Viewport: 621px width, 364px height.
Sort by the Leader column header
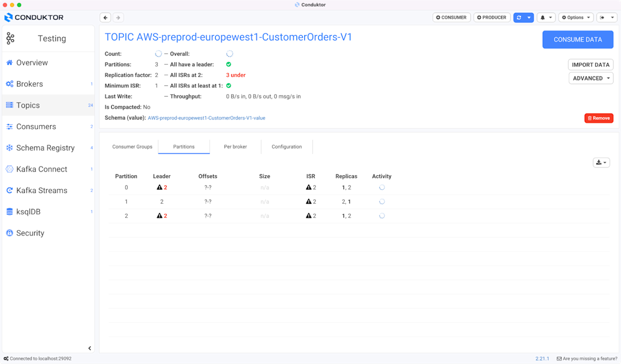pyautogui.click(x=162, y=176)
